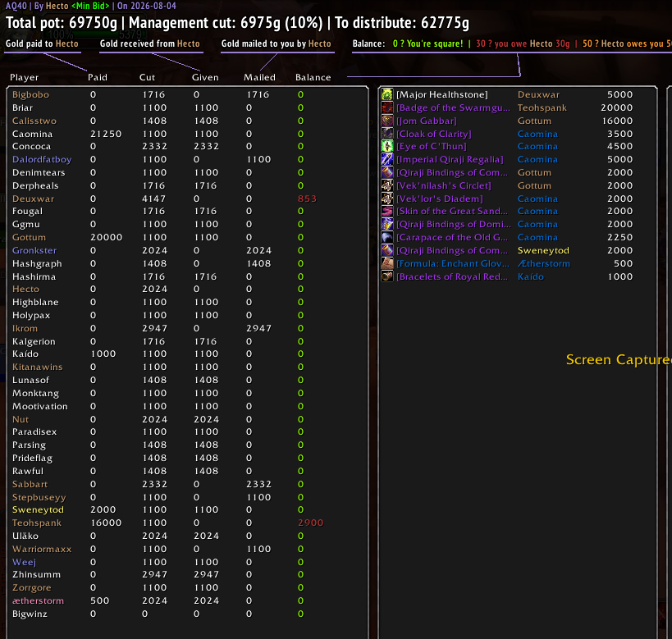
Task: Click the Carapace of the Old God icon
Action: tap(387, 237)
